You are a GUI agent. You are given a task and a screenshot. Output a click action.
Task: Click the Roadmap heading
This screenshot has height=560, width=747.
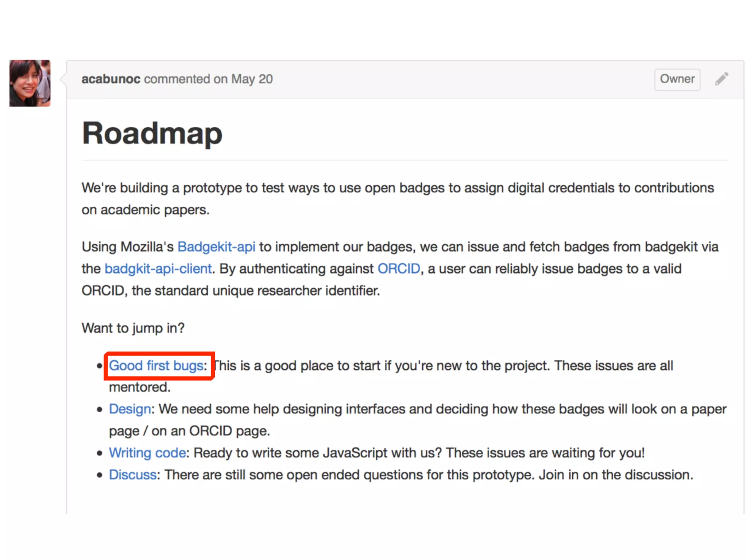click(x=152, y=133)
